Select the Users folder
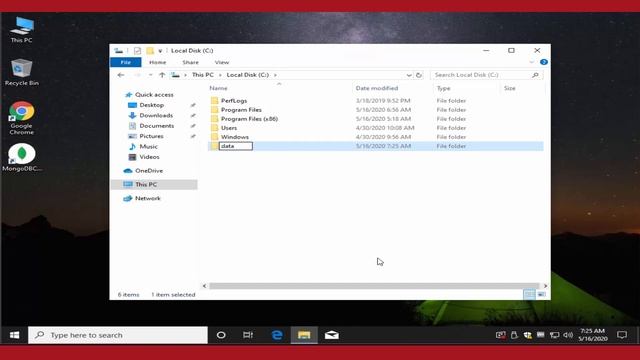 tap(229, 128)
